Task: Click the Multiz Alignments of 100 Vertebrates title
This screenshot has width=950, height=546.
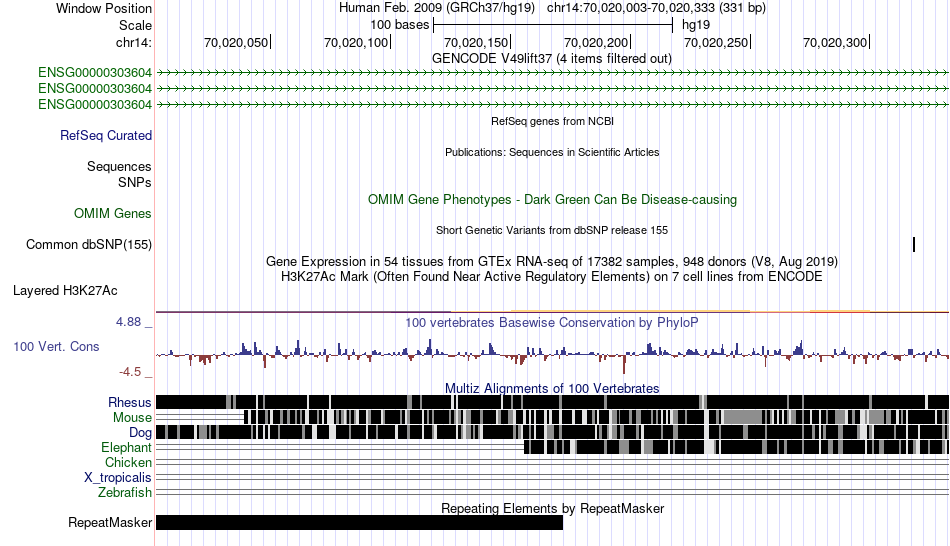Action: (552, 388)
